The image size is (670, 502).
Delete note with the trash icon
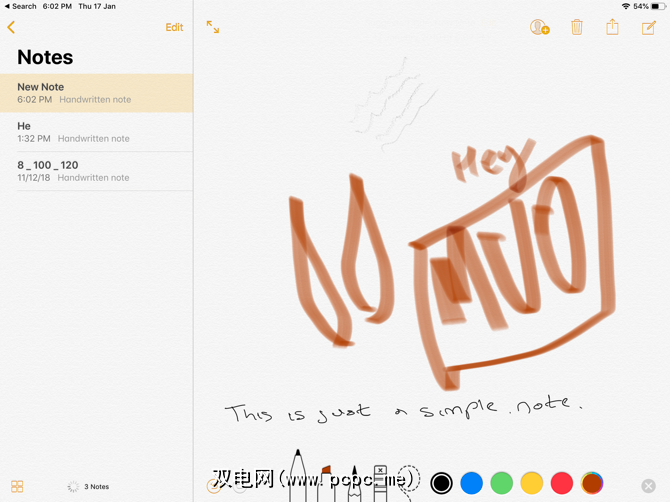tap(577, 28)
